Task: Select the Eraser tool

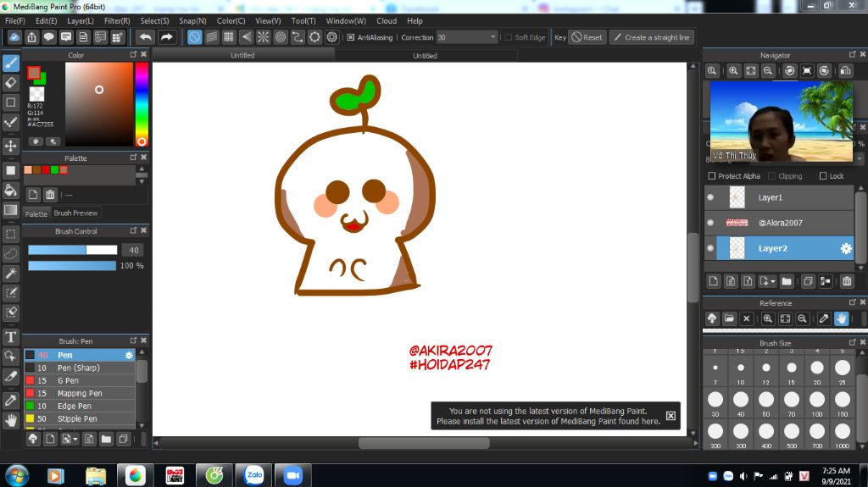Action: coord(10,83)
